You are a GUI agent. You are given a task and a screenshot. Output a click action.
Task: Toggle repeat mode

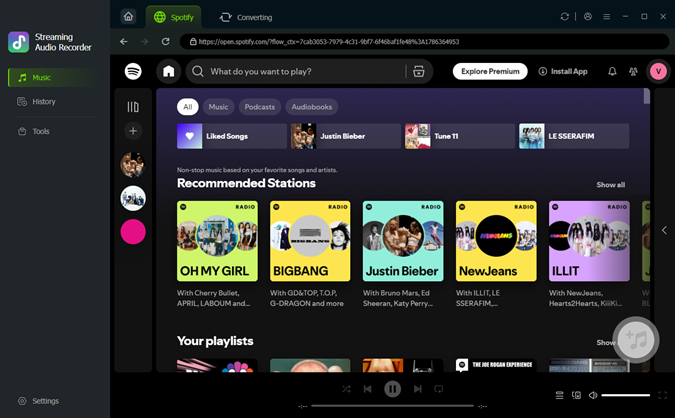[439, 389]
